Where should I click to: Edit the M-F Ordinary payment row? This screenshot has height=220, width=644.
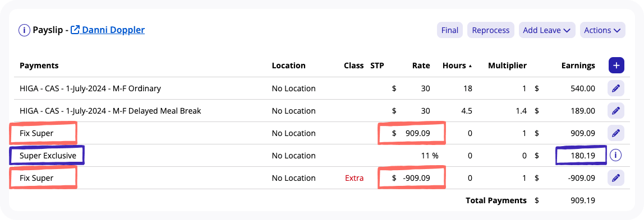pyautogui.click(x=615, y=88)
